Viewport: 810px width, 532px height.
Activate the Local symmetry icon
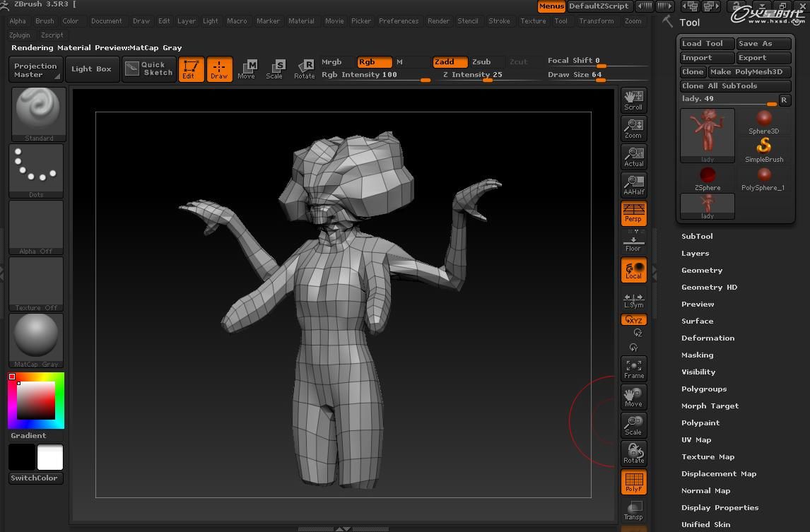[633, 269]
